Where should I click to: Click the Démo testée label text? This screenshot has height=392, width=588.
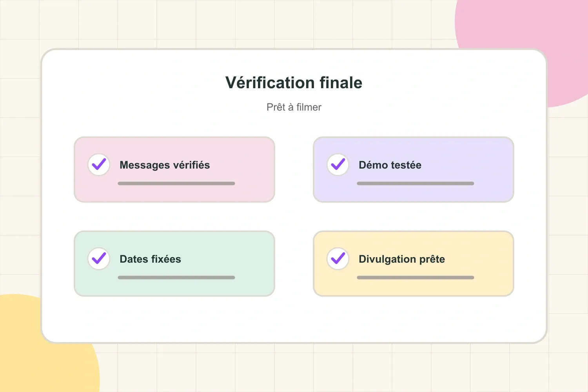point(390,165)
